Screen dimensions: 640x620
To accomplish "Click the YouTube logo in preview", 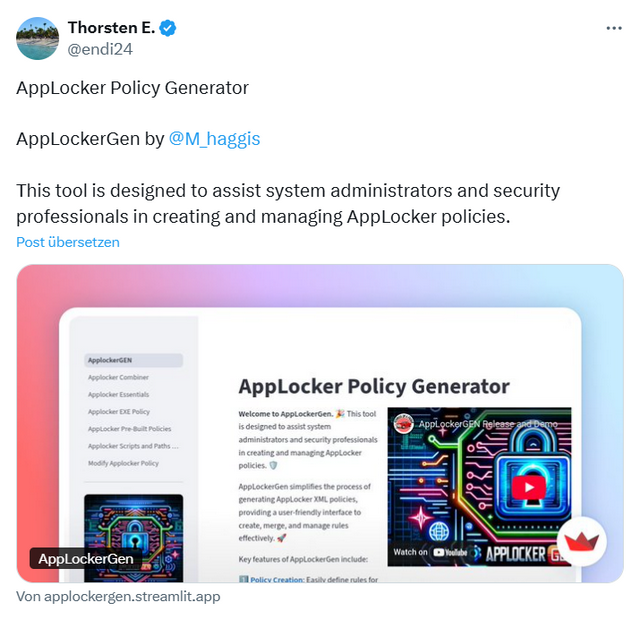I will pos(450,552).
